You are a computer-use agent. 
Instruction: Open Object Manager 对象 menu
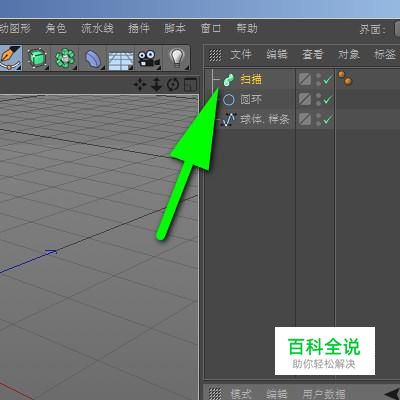click(x=349, y=55)
